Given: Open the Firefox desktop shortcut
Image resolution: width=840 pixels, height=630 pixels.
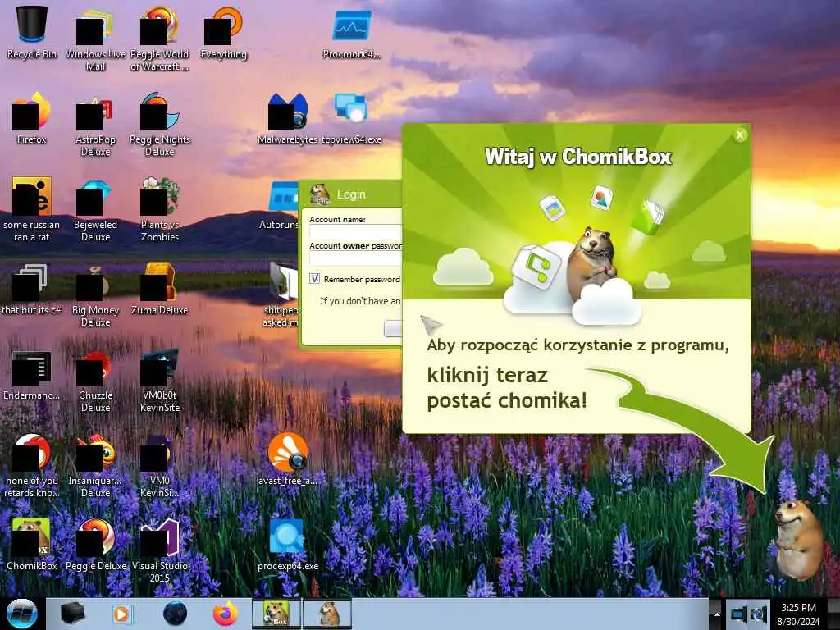Looking at the screenshot, I should coord(32,118).
